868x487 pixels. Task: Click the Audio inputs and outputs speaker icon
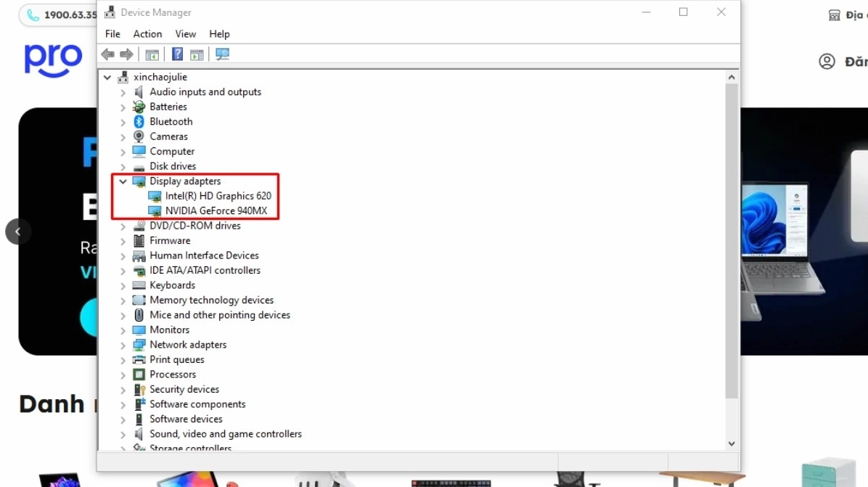click(x=139, y=92)
